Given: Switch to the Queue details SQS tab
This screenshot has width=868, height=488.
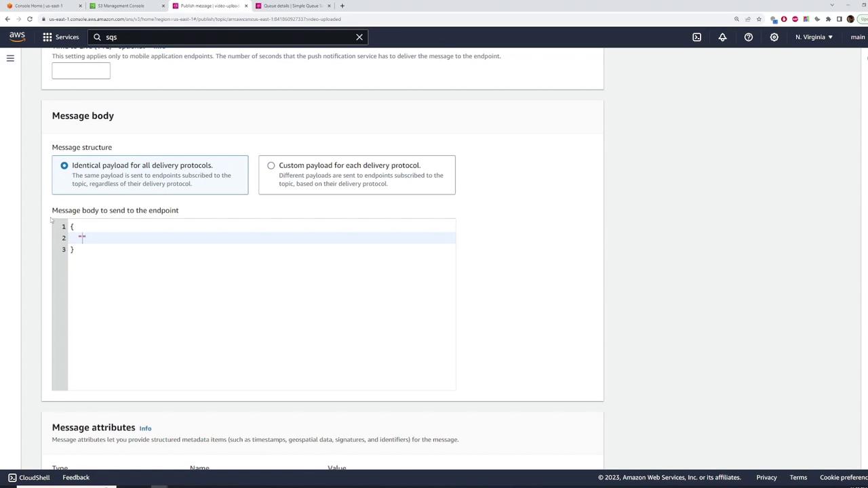Looking at the screenshot, I should click(292, 5).
